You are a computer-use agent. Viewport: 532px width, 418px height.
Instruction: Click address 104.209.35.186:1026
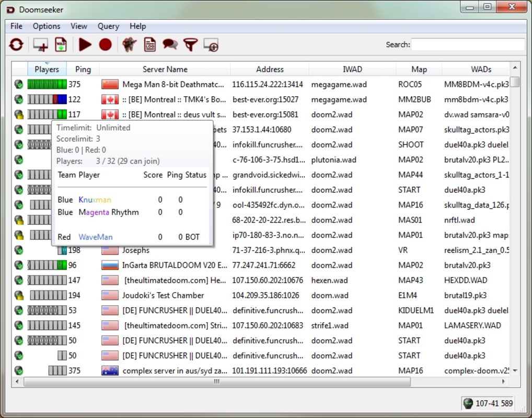click(265, 295)
